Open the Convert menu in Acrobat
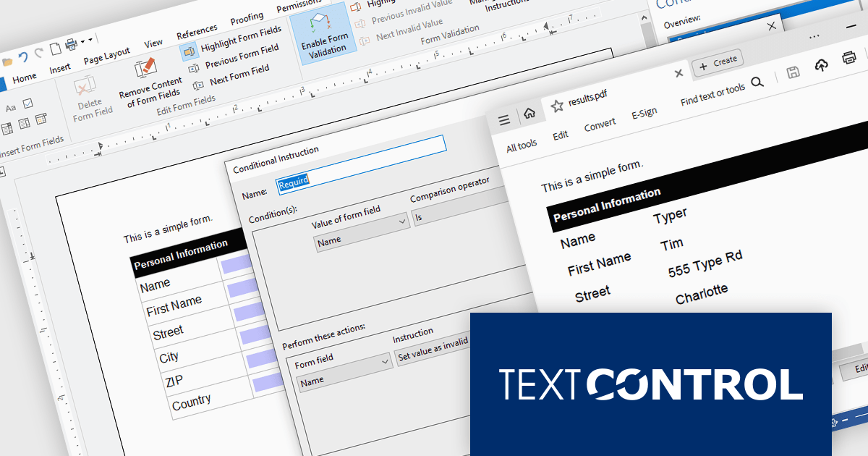Image resolution: width=868 pixels, height=456 pixels. [x=600, y=125]
